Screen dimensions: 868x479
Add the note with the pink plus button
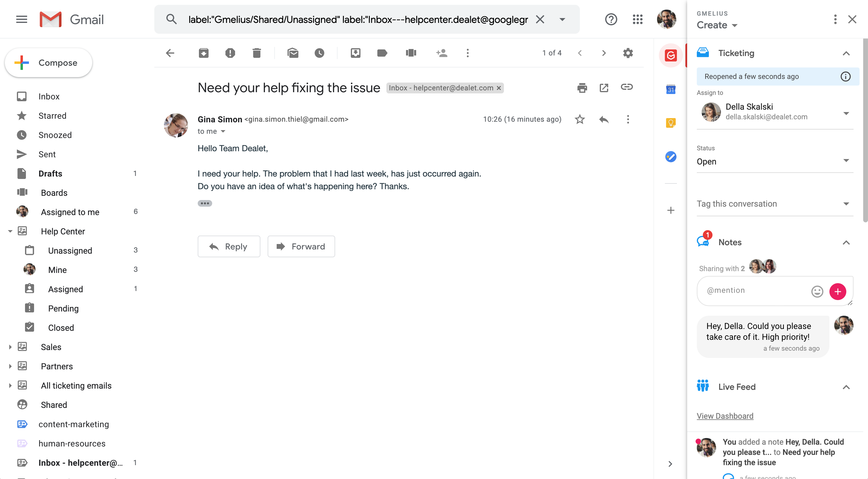837,291
